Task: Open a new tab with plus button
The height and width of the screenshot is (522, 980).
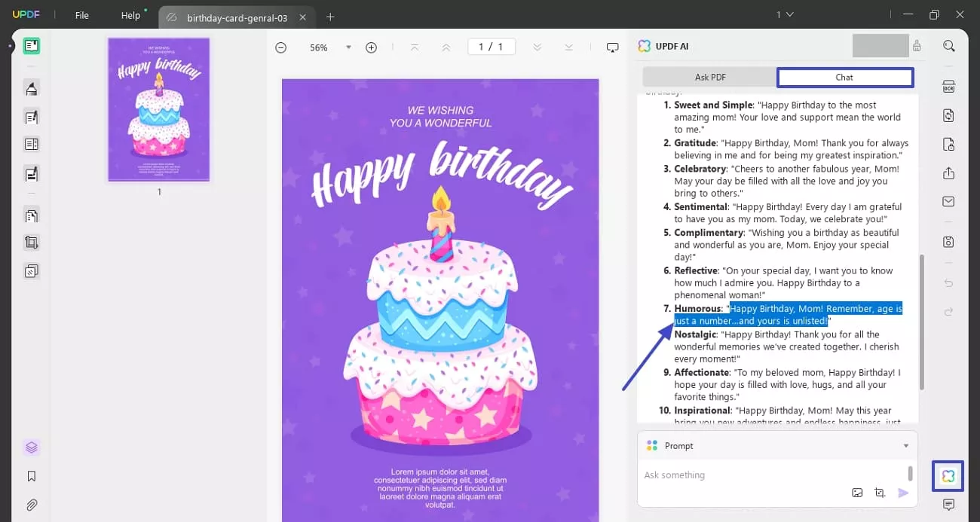Action: 329,17
